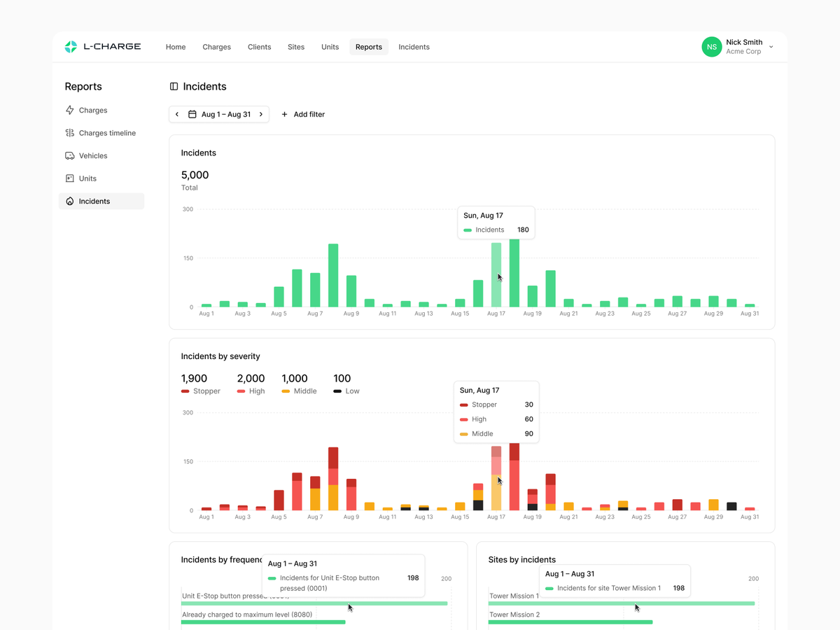
Task: Go to next month with right chevron
Action: click(x=261, y=114)
